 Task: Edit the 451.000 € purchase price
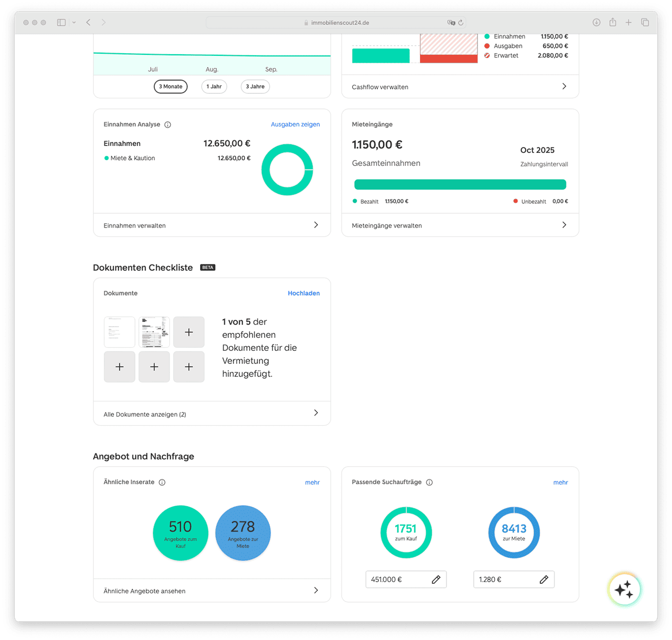tap(436, 579)
